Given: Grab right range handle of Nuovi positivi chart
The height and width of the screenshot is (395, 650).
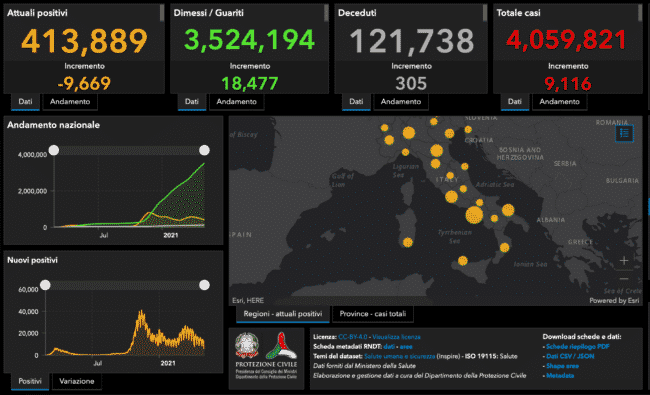Looking at the screenshot, I should coord(204,285).
